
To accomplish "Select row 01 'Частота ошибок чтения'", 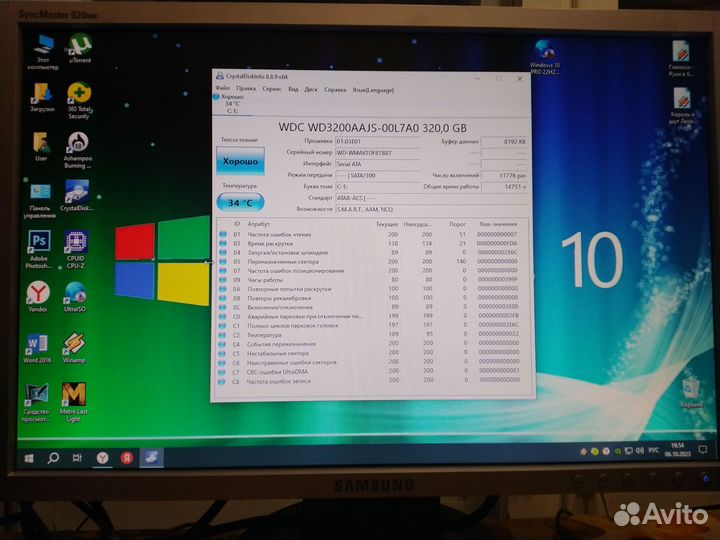I will point(373,235).
